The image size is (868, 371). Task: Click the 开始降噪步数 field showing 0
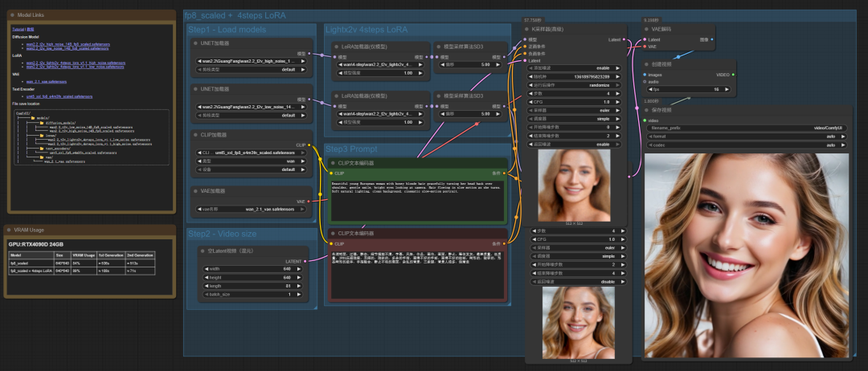tap(575, 127)
